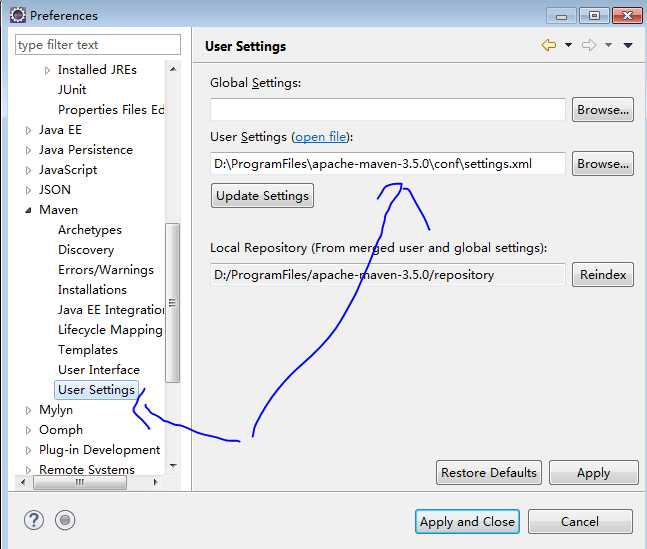Image resolution: width=647 pixels, height=549 pixels.
Task: Select User Interface under Maven
Action: 99,369
